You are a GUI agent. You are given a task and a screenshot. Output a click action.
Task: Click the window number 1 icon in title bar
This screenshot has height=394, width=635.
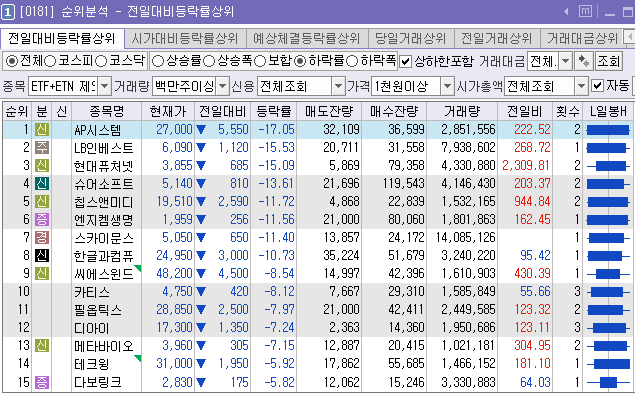pos(8,12)
